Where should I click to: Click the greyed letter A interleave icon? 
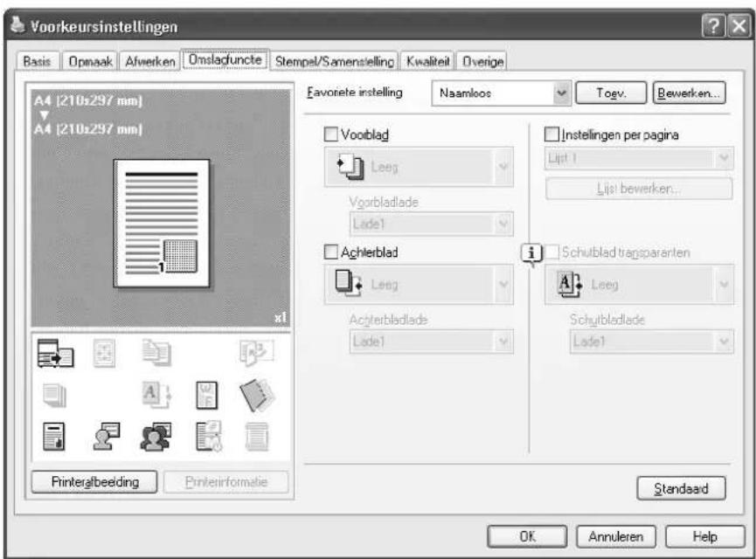[x=156, y=395]
